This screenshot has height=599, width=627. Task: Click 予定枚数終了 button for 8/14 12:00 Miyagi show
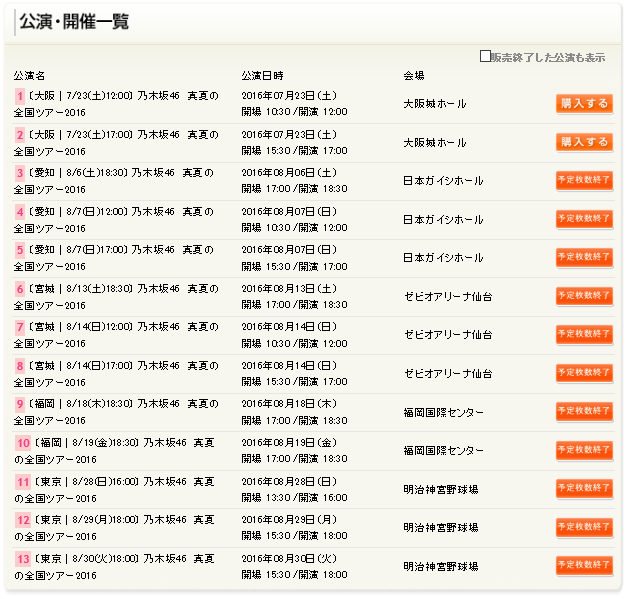(584, 334)
